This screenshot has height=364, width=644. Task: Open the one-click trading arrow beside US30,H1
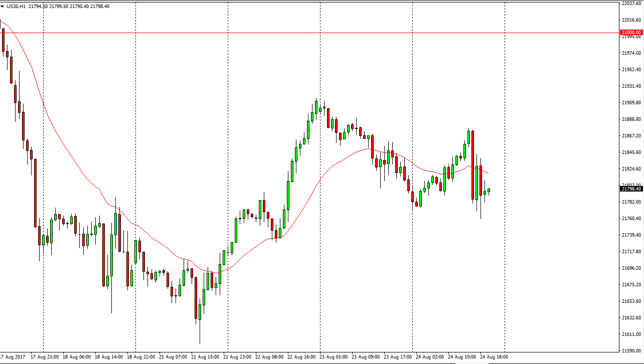[3, 6]
